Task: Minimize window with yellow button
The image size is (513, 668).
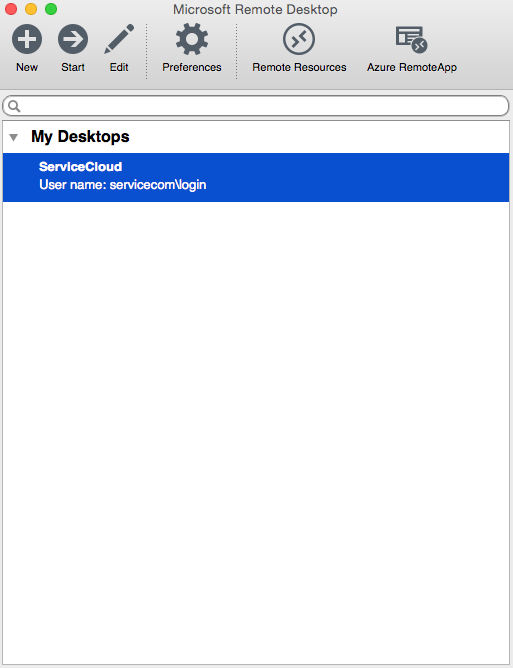Action: click(31, 9)
